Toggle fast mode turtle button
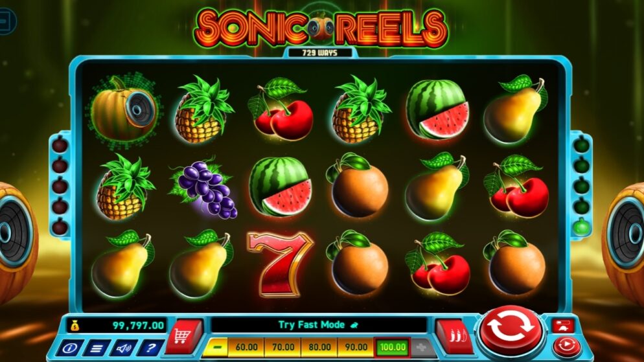 point(564,326)
